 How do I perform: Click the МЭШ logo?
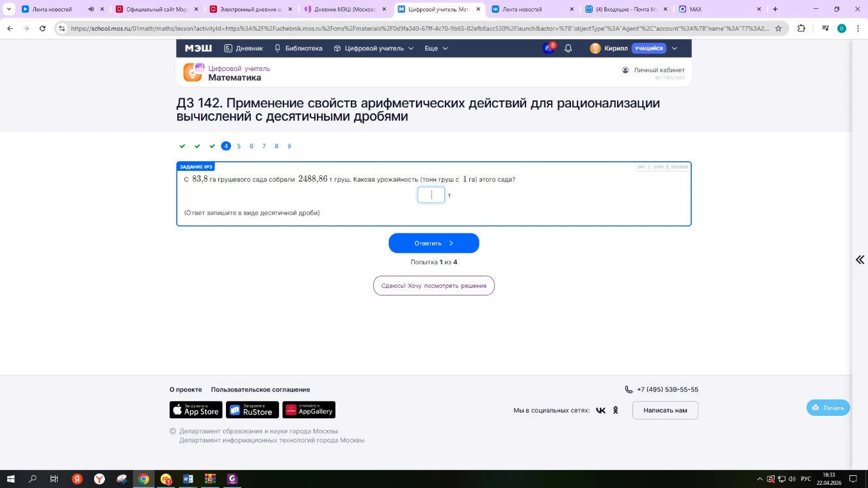[x=198, y=49]
